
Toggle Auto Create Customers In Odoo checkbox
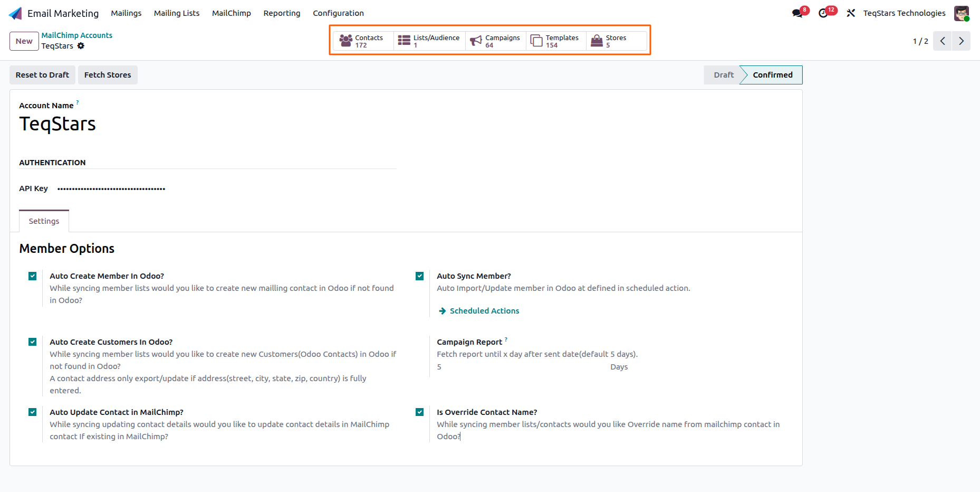pos(33,342)
